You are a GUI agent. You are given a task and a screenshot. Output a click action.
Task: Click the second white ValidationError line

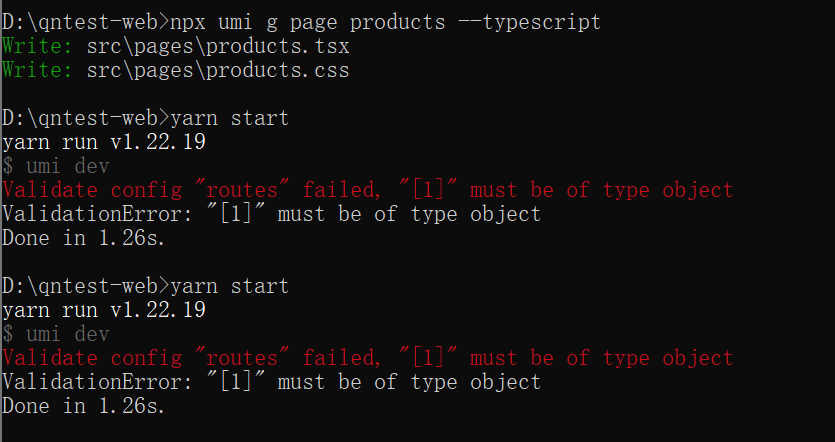[271, 382]
